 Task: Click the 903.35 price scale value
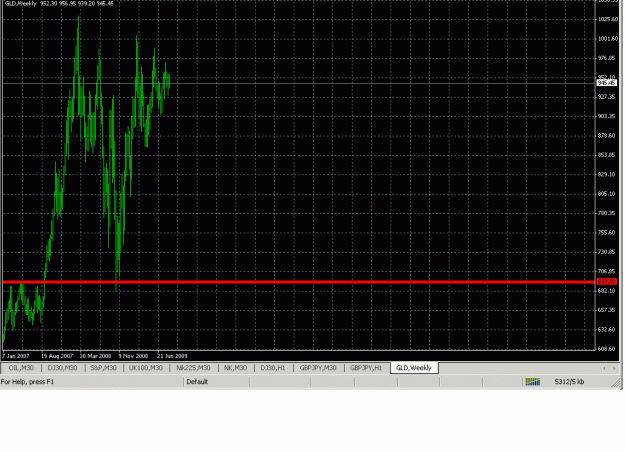(x=607, y=116)
